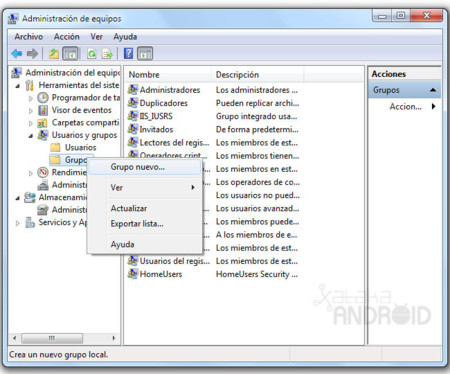This screenshot has height=374, width=450.
Task: Expand the Visor de eventos node
Action: pos(31,111)
